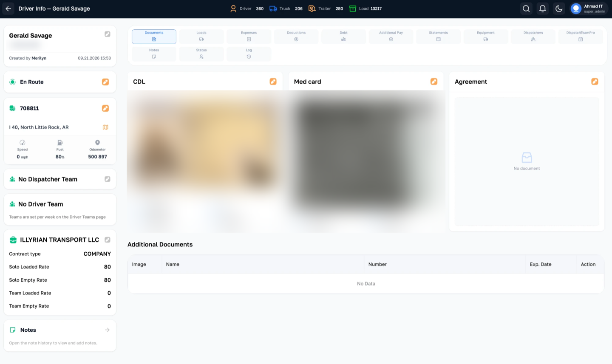
Task: Switch to the Expenses tab
Action: pyautogui.click(x=249, y=37)
